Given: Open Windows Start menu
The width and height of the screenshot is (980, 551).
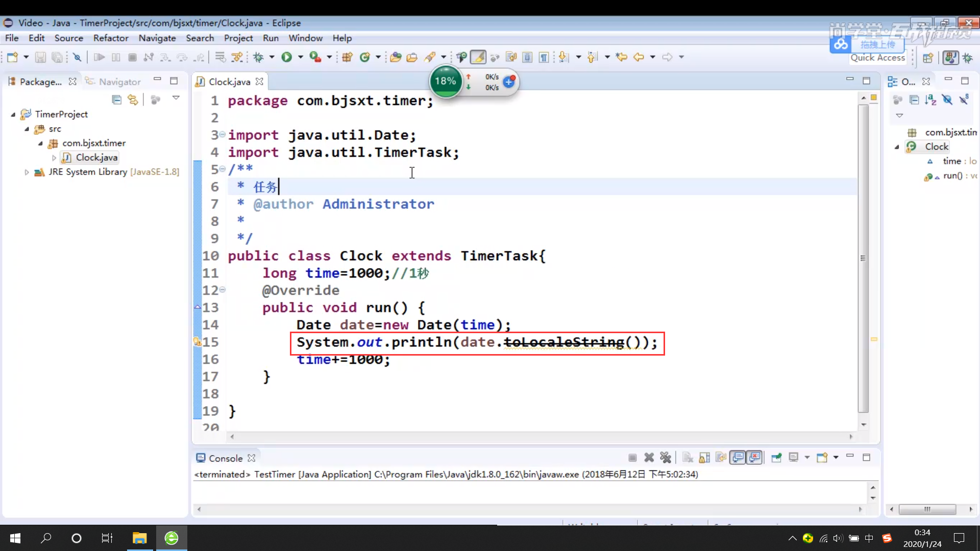Looking at the screenshot, I should (15, 538).
